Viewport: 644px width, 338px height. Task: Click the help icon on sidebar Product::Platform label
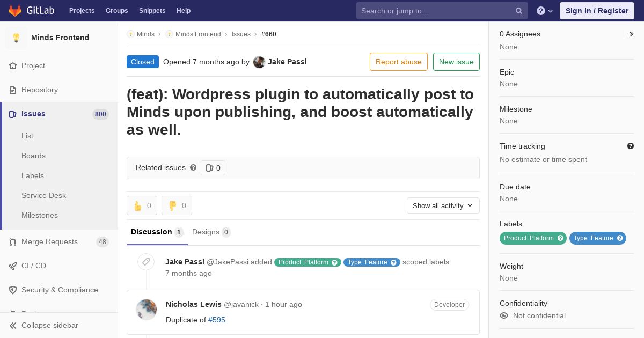560,238
